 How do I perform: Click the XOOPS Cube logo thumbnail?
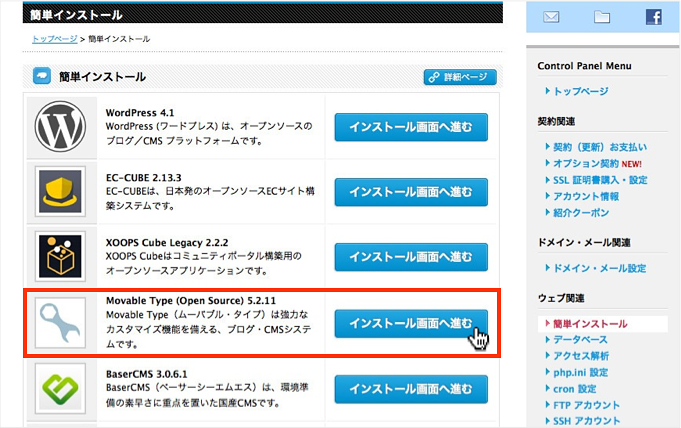click(60, 256)
